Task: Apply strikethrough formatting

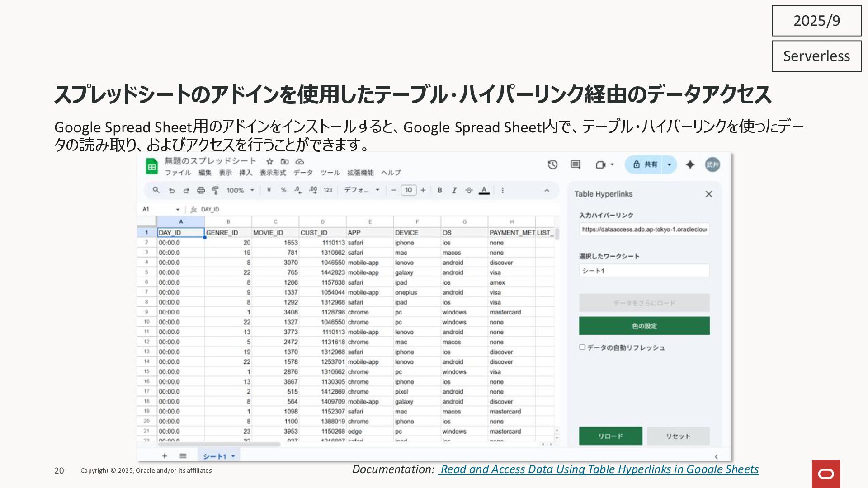Action: [469, 190]
